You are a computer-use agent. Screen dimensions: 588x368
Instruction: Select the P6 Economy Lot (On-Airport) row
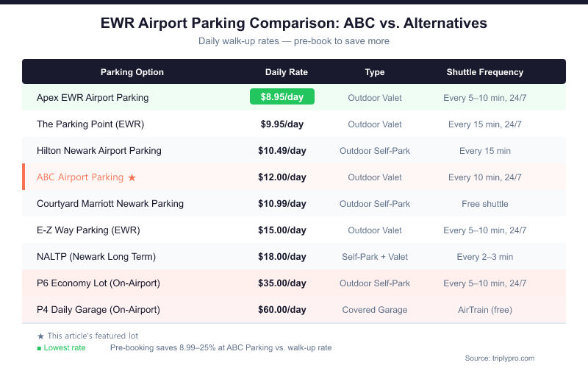point(98,283)
